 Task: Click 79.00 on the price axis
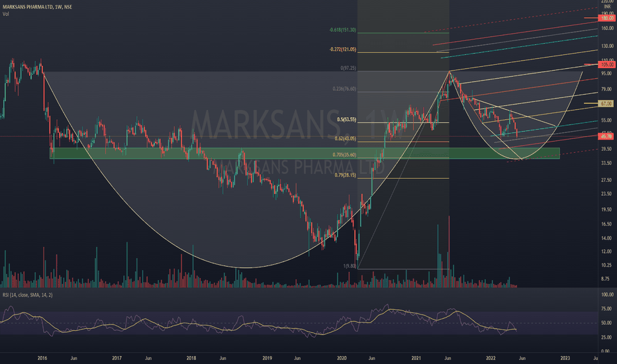(x=606, y=90)
